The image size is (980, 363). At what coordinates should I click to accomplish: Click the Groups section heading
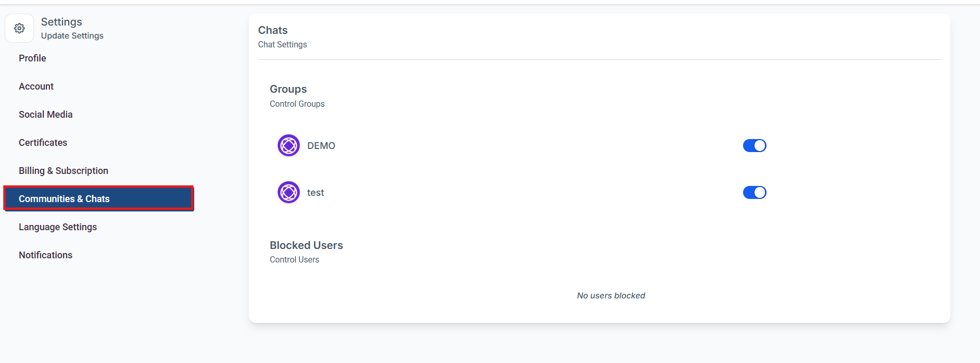click(288, 89)
